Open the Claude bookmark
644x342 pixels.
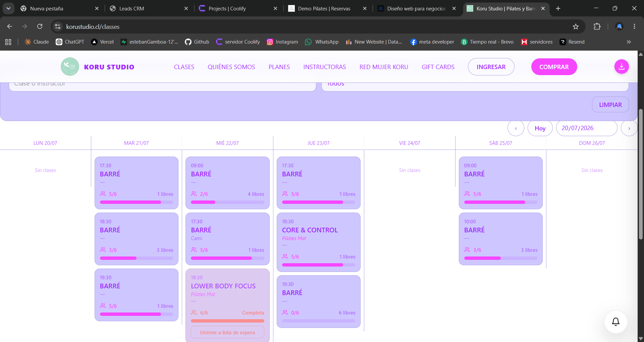(x=37, y=42)
